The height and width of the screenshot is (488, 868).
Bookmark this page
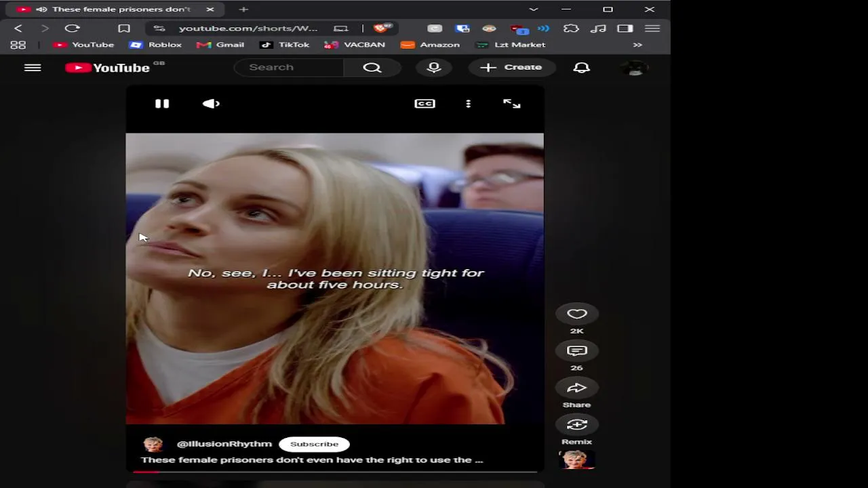point(124,28)
